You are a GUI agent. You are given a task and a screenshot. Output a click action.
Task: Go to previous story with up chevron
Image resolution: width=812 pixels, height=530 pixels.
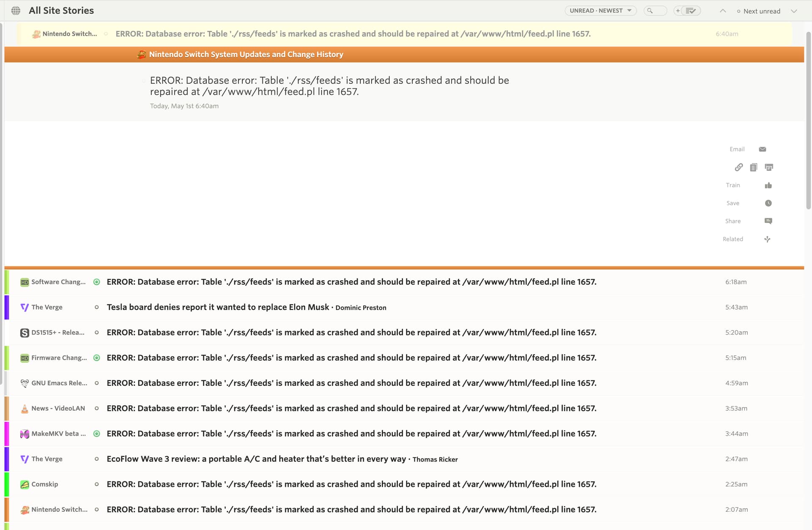tap(723, 11)
